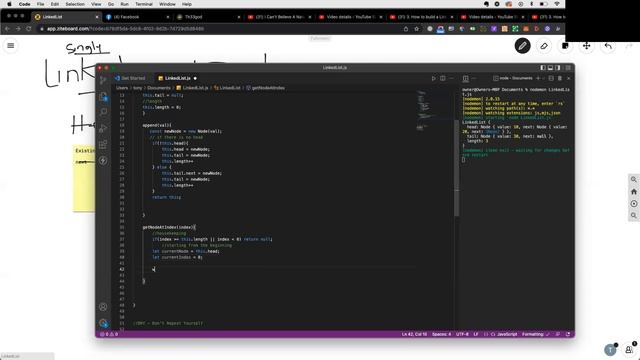Change LF end of line sequence
Viewport: 640px width, 360px height.
476,334
